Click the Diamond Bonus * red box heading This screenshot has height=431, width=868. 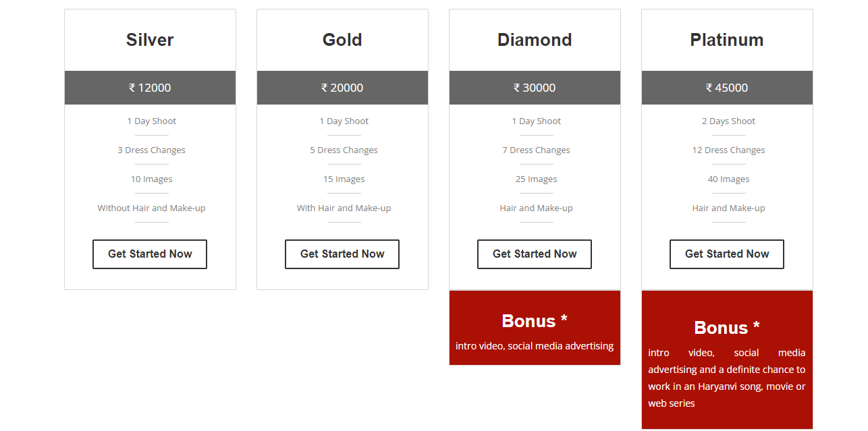click(x=535, y=321)
